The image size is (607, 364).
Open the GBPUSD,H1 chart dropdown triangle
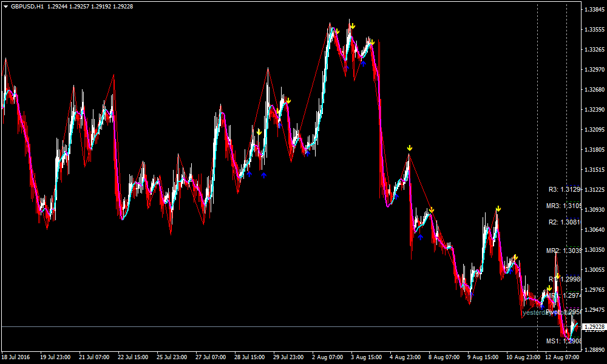click(6, 6)
